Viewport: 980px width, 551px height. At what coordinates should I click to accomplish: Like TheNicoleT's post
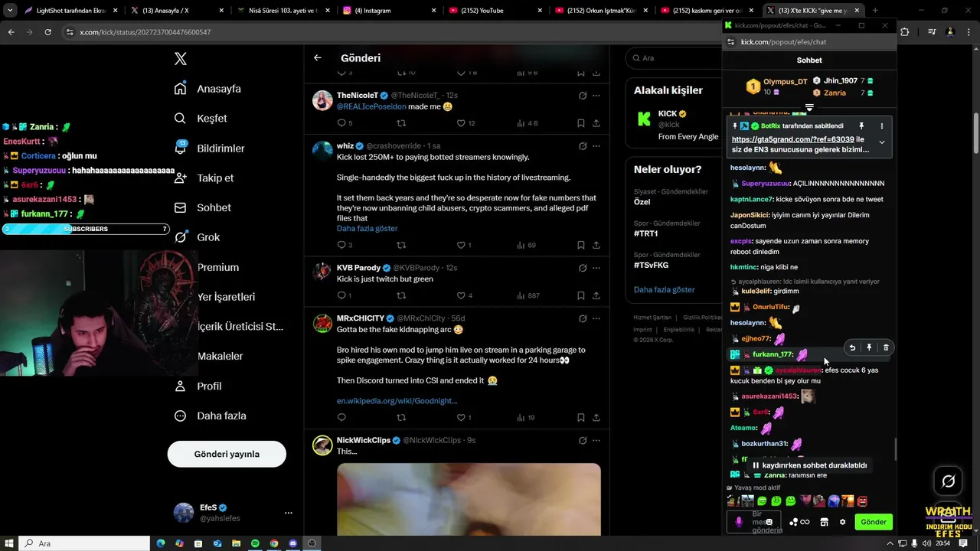tap(461, 123)
